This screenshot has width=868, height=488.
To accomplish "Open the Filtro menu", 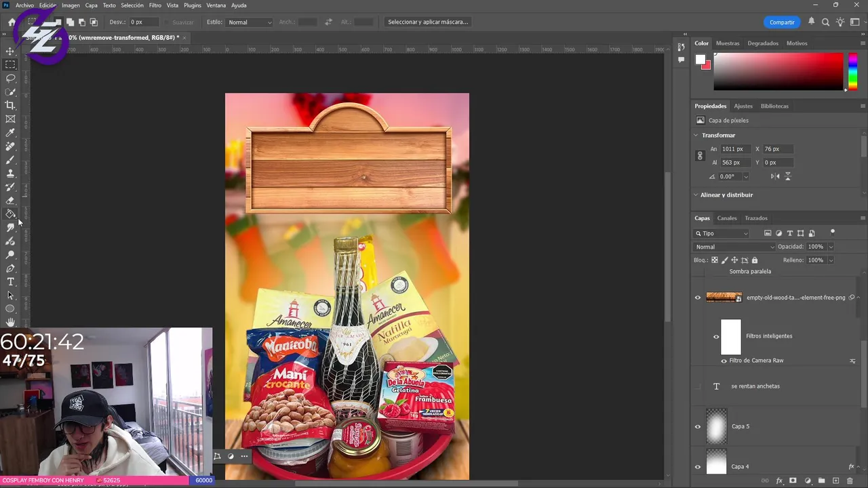I will point(155,5).
